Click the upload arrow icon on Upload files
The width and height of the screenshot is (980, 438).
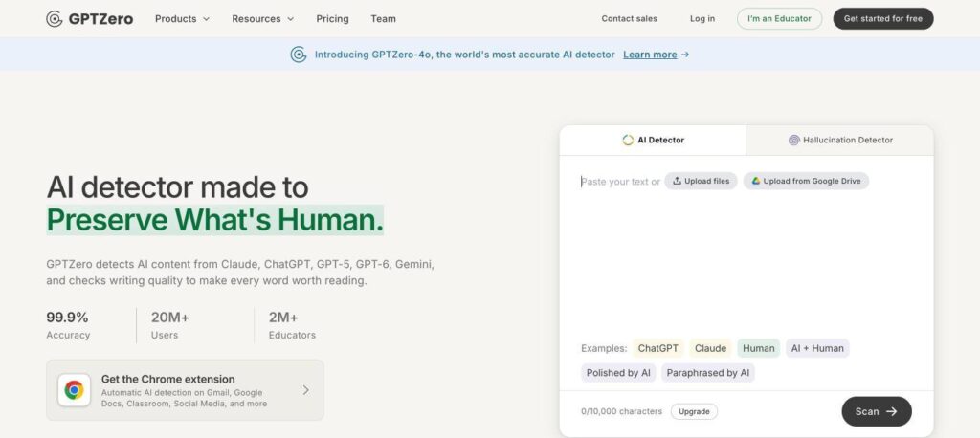pos(677,181)
